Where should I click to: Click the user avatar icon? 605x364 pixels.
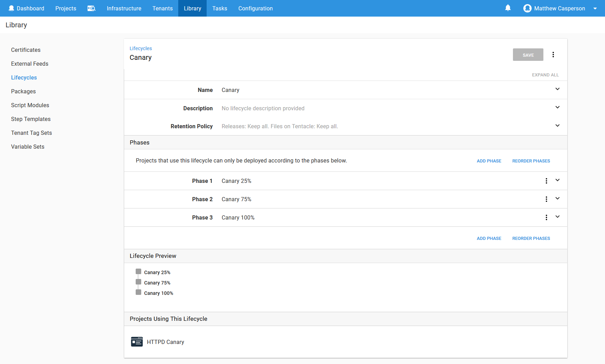pos(527,8)
